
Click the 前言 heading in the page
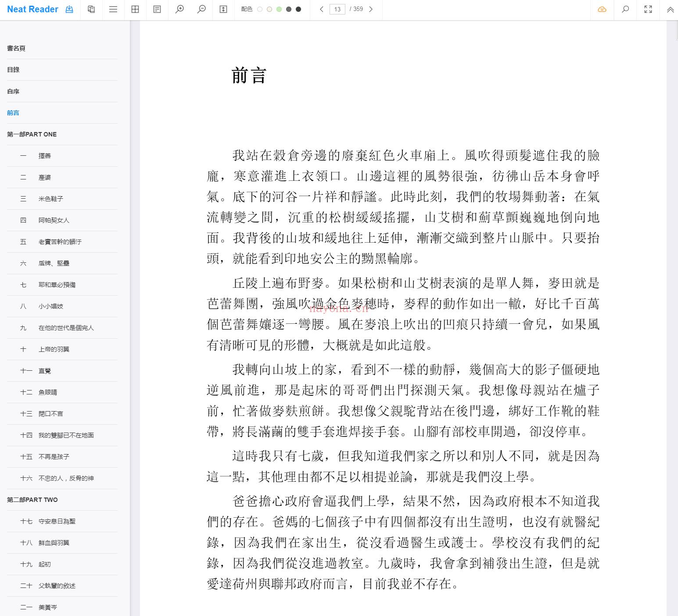pyautogui.click(x=249, y=75)
